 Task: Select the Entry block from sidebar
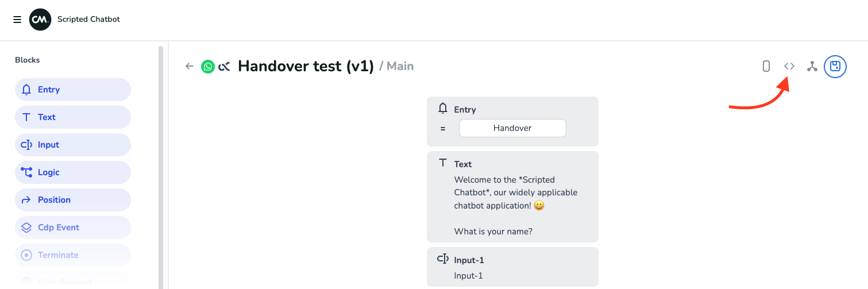[x=73, y=90]
